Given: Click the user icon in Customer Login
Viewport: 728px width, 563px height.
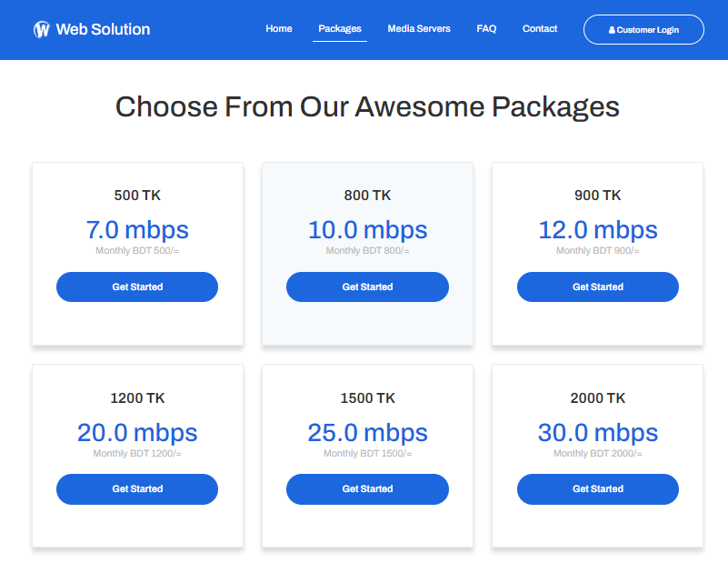Looking at the screenshot, I should coord(612,30).
